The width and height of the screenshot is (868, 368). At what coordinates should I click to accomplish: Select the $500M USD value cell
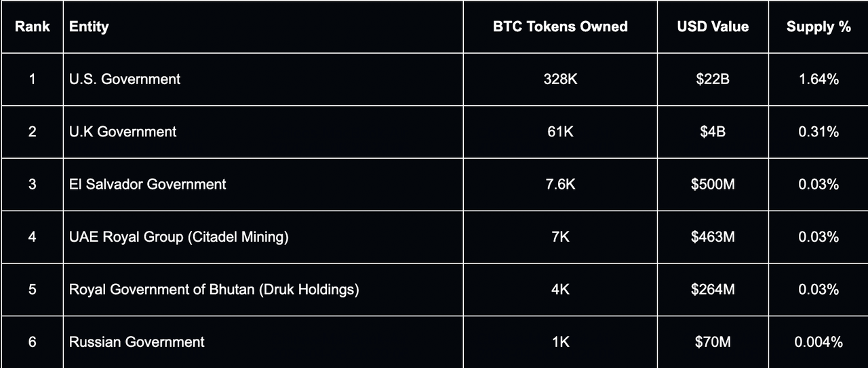tap(713, 184)
